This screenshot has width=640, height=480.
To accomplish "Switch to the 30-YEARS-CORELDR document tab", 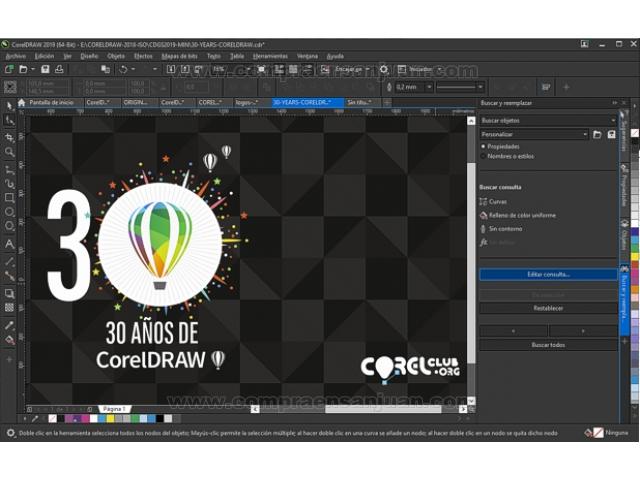I will coord(308,102).
